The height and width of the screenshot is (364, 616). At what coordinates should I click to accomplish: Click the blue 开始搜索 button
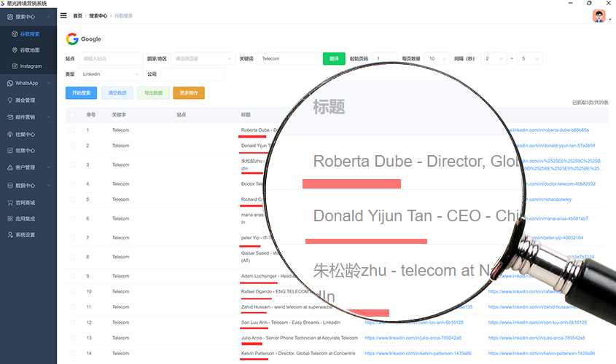[x=81, y=93]
